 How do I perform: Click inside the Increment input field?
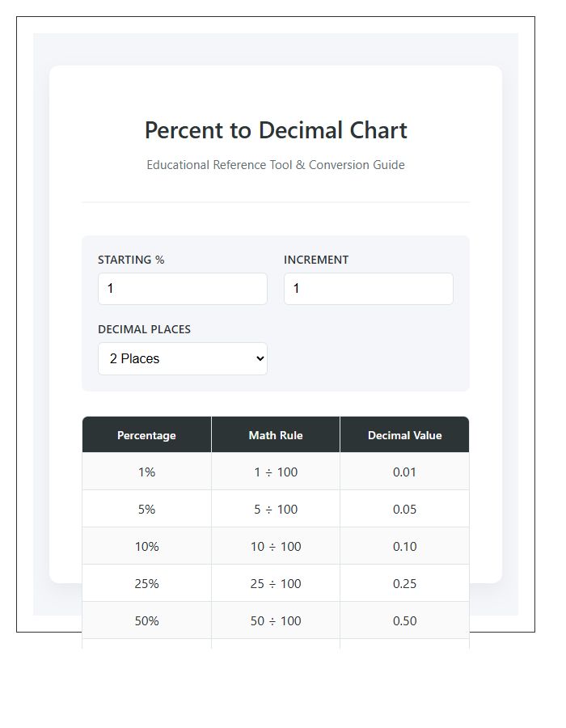(368, 289)
